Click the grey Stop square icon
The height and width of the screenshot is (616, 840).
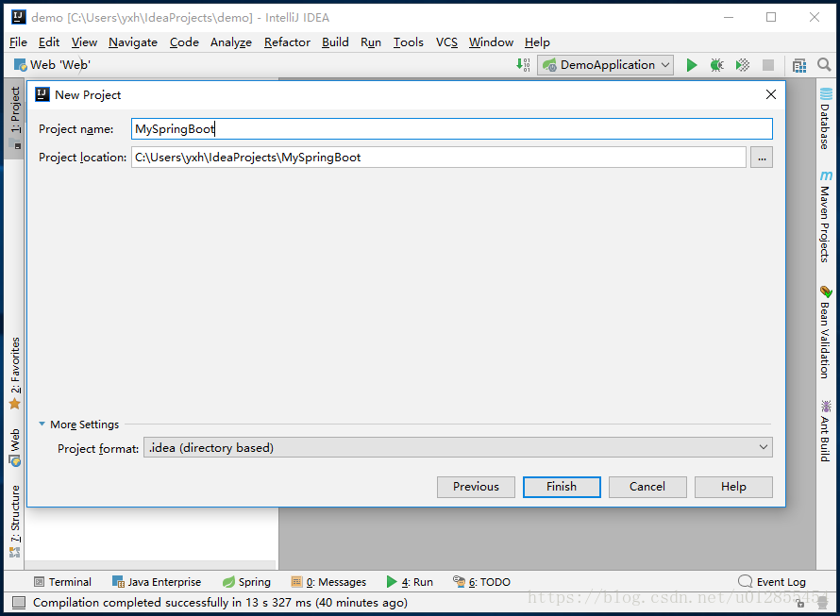pyautogui.click(x=768, y=65)
